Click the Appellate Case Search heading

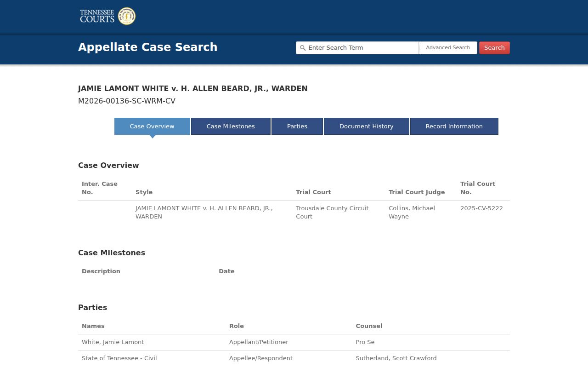coord(148,47)
